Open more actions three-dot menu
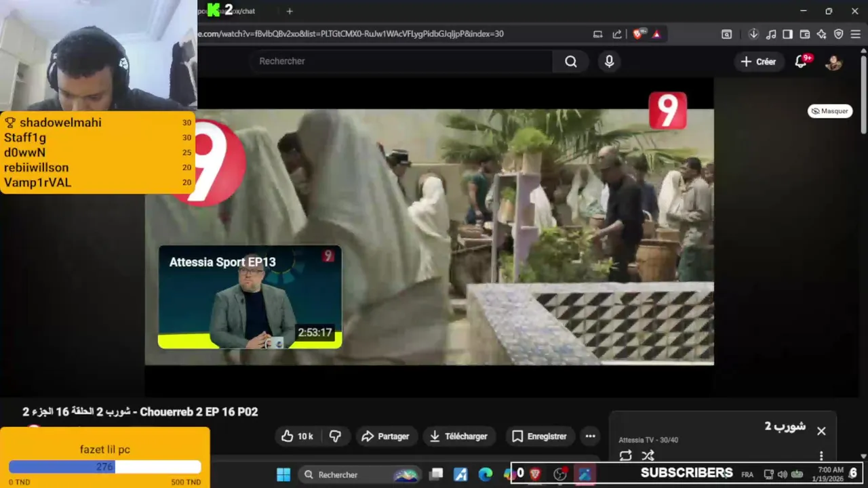Screen dimensions: 868x488 (x=591, y=436)
